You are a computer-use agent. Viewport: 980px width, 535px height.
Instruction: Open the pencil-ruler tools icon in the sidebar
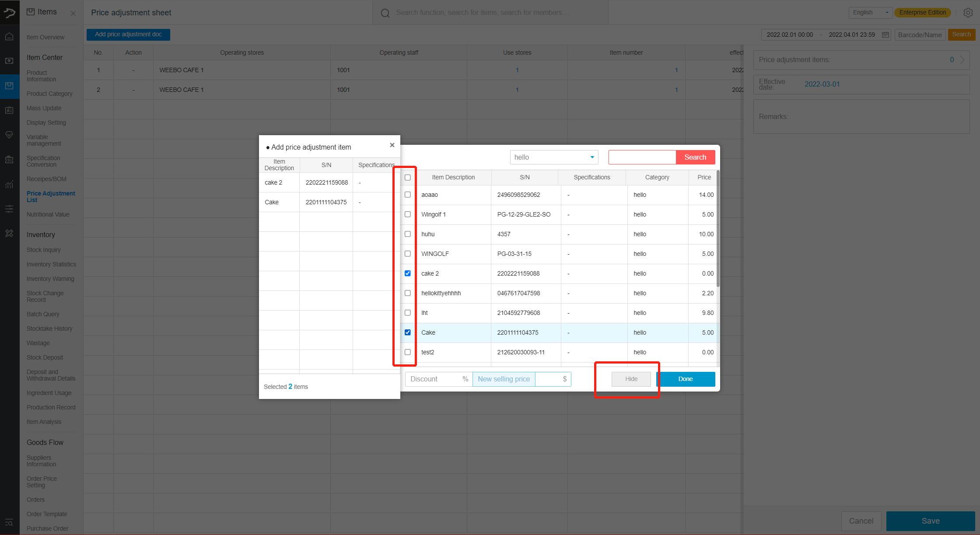pyautogui.click(x=9, y=233)
